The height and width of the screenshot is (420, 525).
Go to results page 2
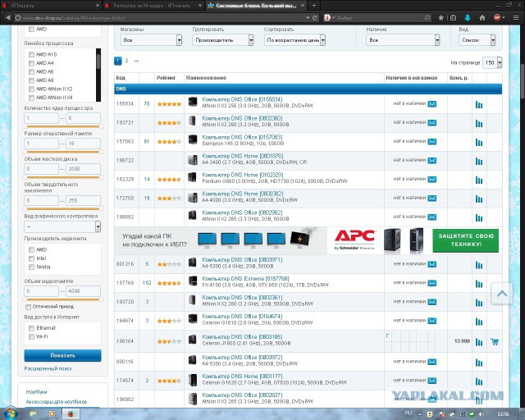pos(126,61)
